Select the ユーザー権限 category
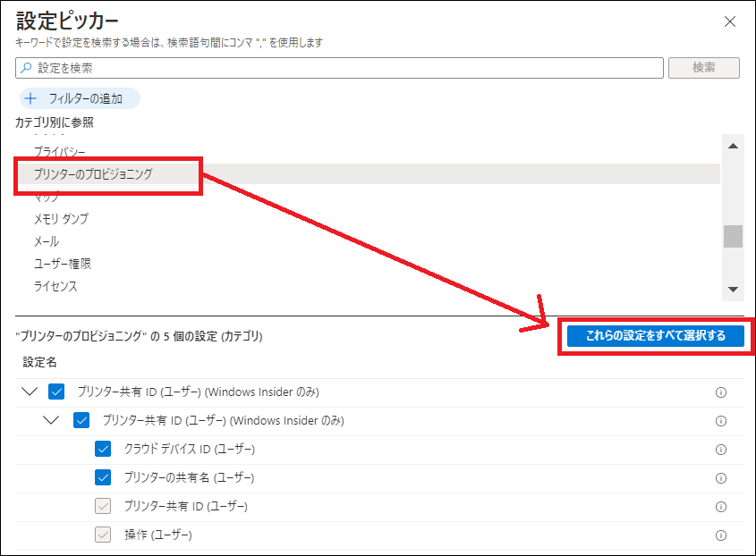Viewport: 756px width, 556px height. pos(63,264)
